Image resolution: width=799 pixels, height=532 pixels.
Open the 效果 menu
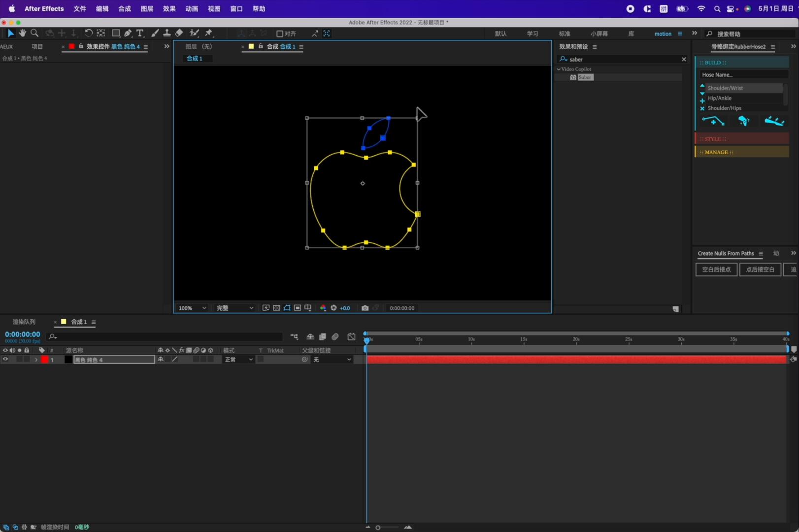(x=169, y=9)
